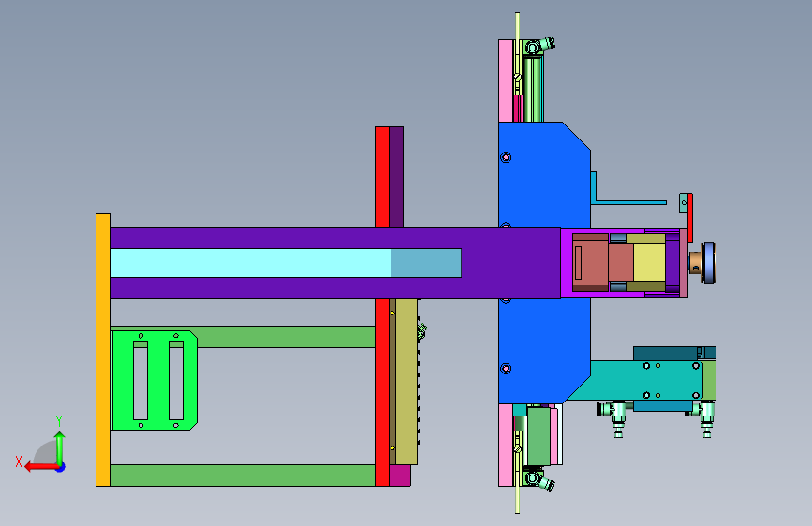Select the small red tab at far right
The height and width of the screenshot is (526, 812).
[x=690, y=217]
